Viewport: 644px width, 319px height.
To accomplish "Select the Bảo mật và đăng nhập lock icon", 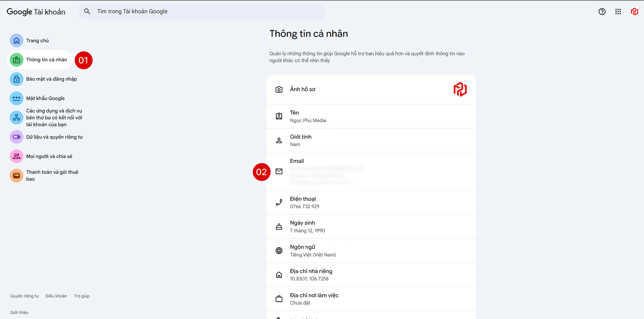I will click(x=16, y=79).
